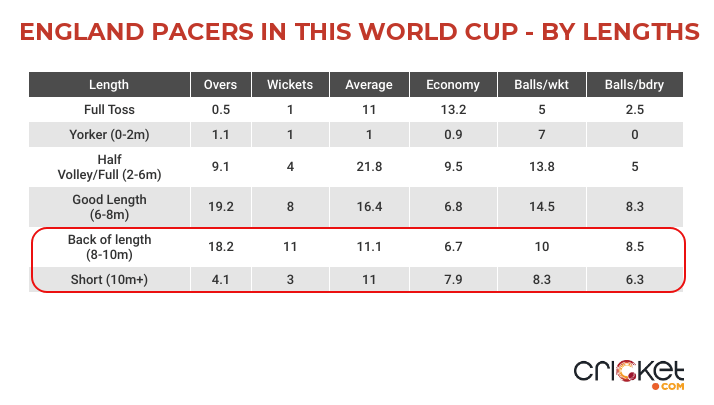The image size is (714, 405).
Task: Select the Average column header
Action: [x=368, y=85]
